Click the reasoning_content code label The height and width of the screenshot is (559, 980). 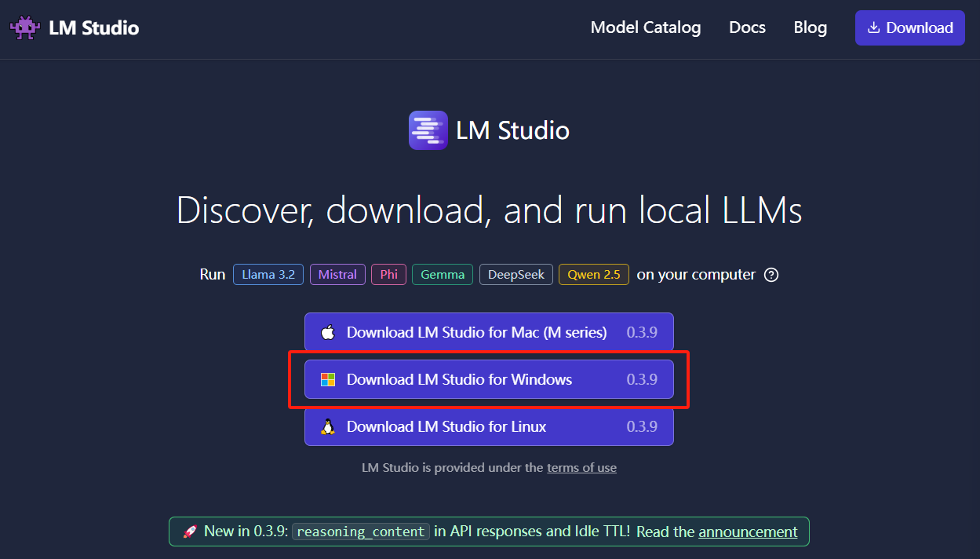pos(362,532)
